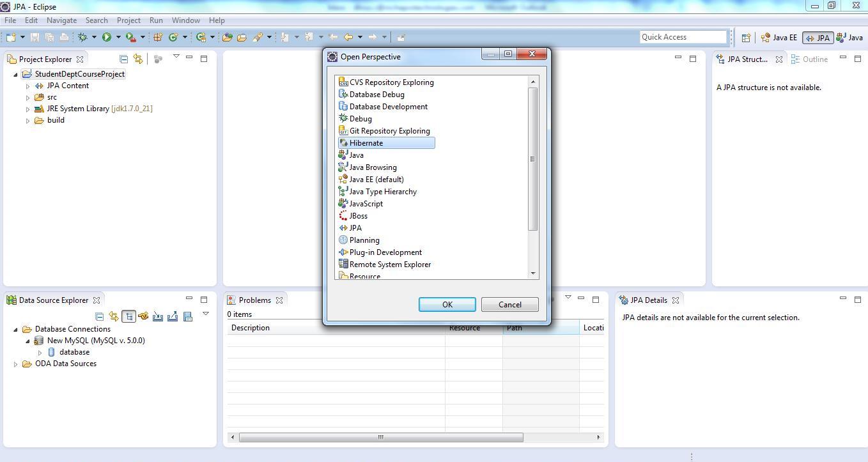Image resolution: width=868 pixels, height=462 pixels.
Task: Click the save-like icon in Data Source Explorer toolbar
Action: click(188, 316)
